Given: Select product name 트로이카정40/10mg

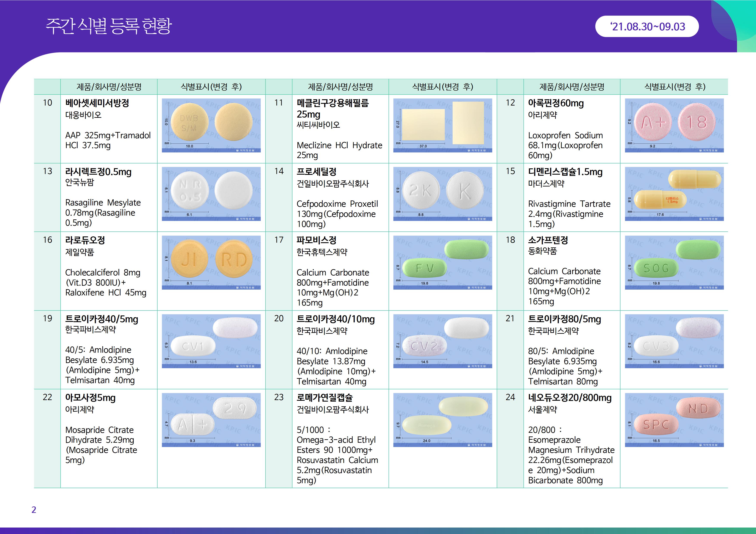Looking at the screenshot, I should (x=335, y=319).
